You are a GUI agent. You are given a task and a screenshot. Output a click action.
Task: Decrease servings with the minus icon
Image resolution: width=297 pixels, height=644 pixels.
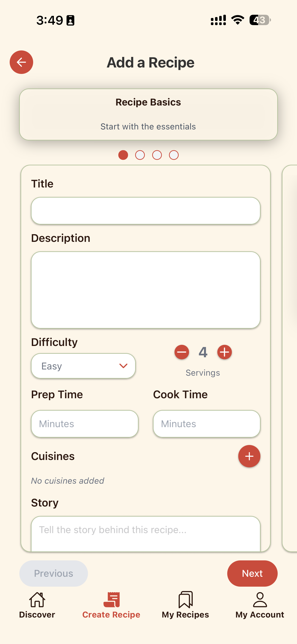(x=182, y=352)
